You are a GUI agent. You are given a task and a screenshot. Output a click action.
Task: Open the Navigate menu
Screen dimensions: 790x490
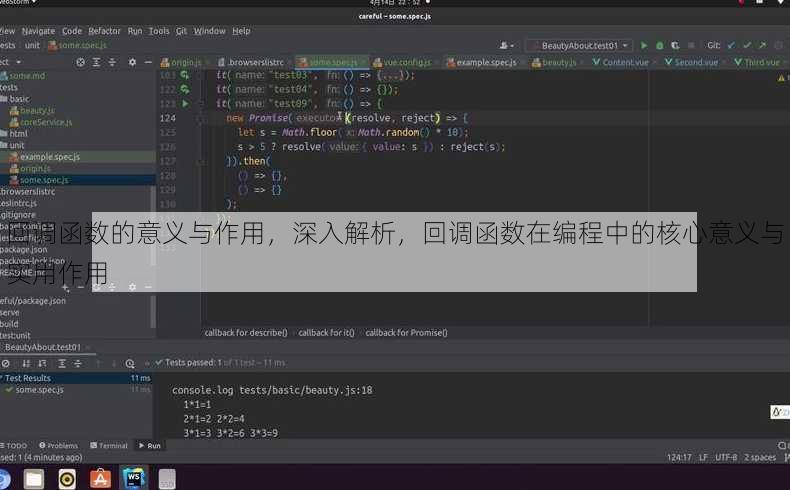point(38,31)
